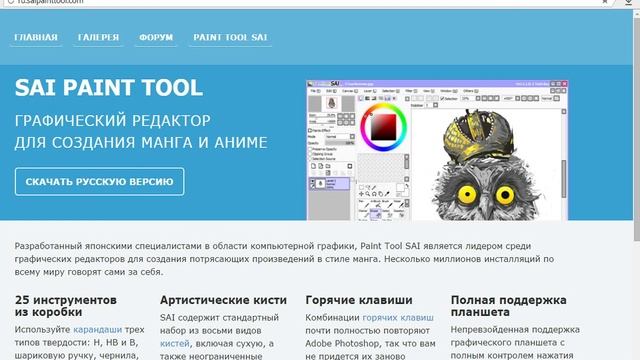This screenshot has height=360, width=640.
Task: Click the SAI program screenshot with owl
Action: point(437,150)
